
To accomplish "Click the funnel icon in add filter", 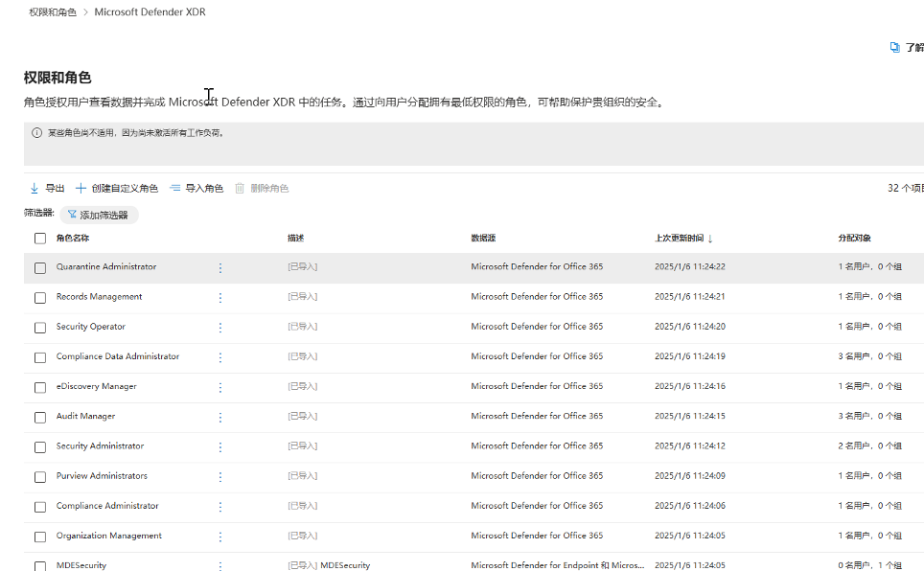I will [x=72, y=215].
